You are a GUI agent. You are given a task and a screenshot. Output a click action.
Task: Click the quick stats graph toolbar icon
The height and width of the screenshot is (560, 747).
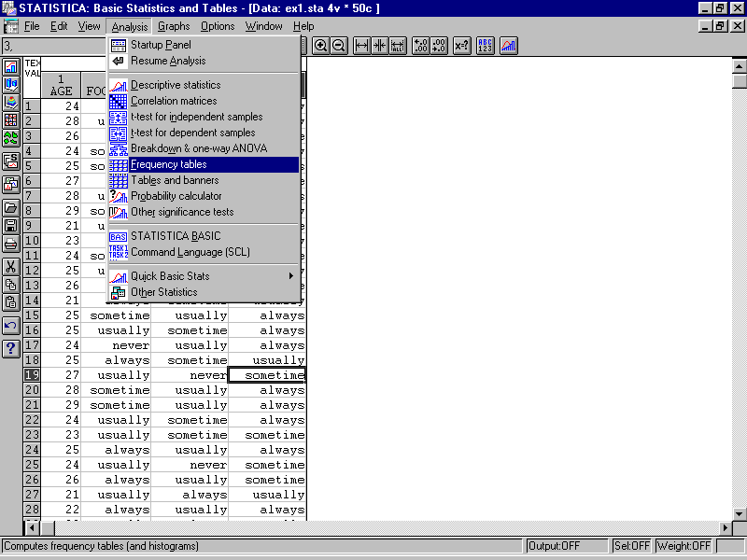click(x=508, y=46)
